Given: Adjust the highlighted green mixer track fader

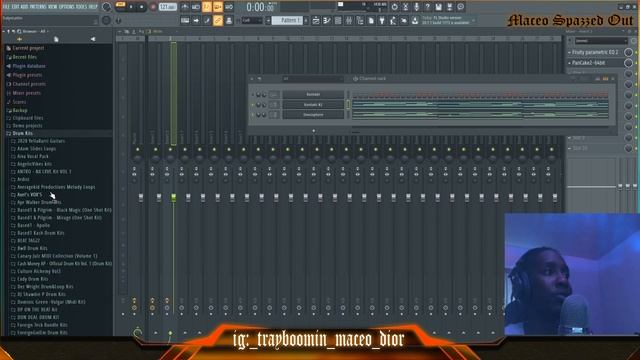Looking at the screenshot, I should point(173,198).
